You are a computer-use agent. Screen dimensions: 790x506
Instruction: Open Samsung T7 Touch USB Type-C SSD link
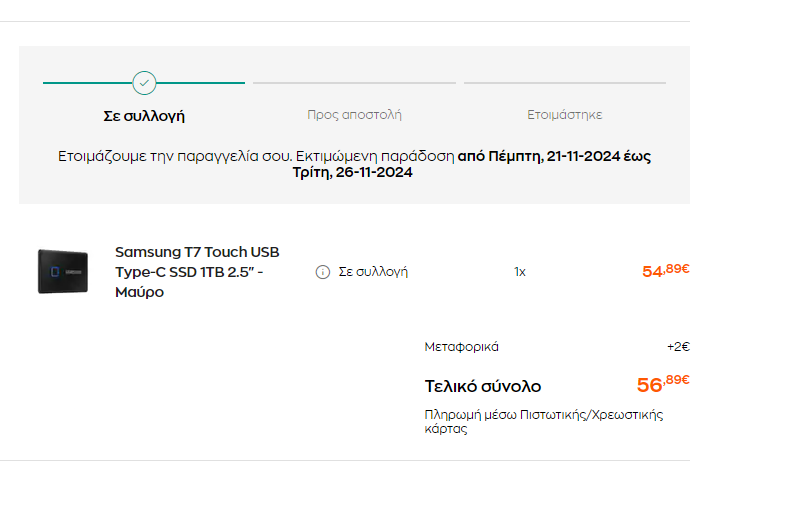(x=197, y=272)
